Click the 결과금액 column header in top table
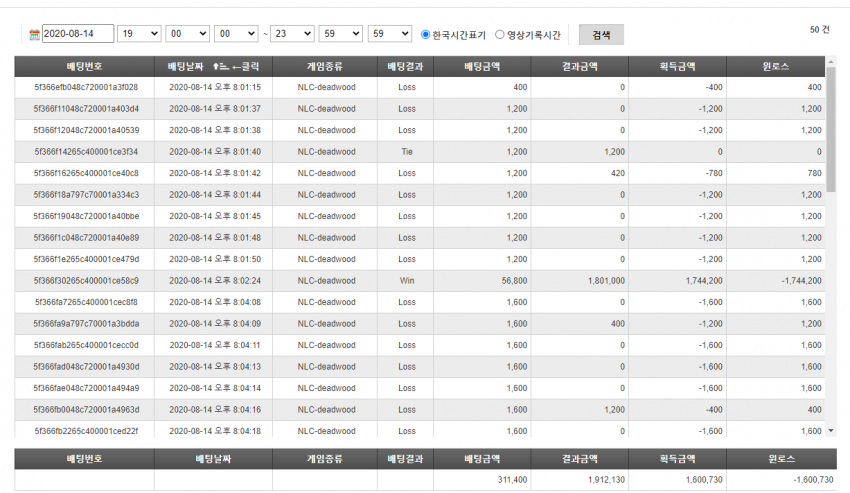 [579, 66]
